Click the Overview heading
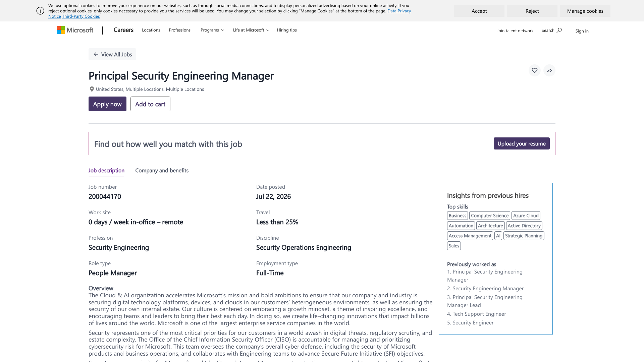 pyautogui.click(x=101, y=288)
